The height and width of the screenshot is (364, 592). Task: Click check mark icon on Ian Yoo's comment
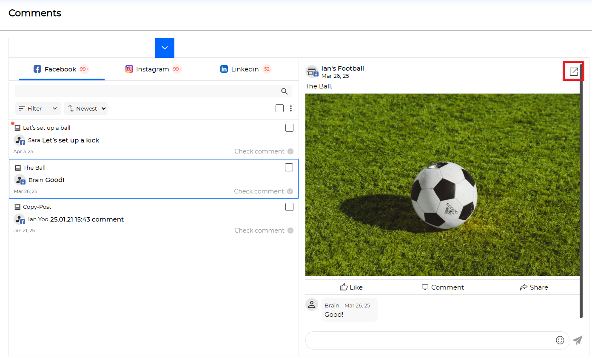[290, 230]
